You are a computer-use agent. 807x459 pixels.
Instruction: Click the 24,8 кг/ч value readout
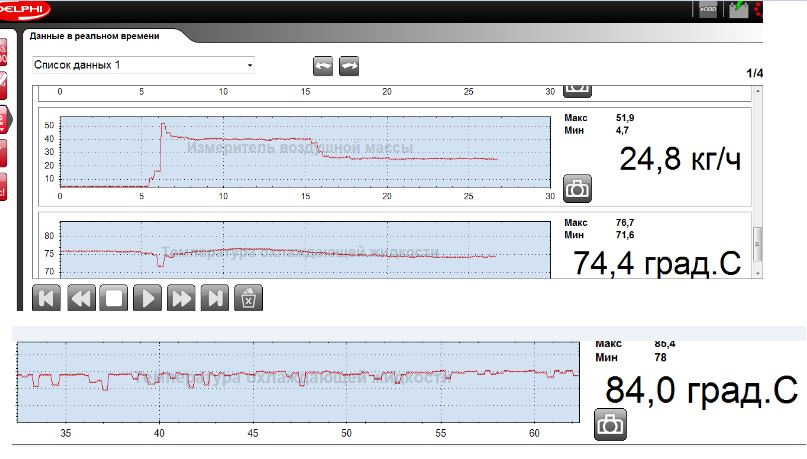tap(680, 158)
